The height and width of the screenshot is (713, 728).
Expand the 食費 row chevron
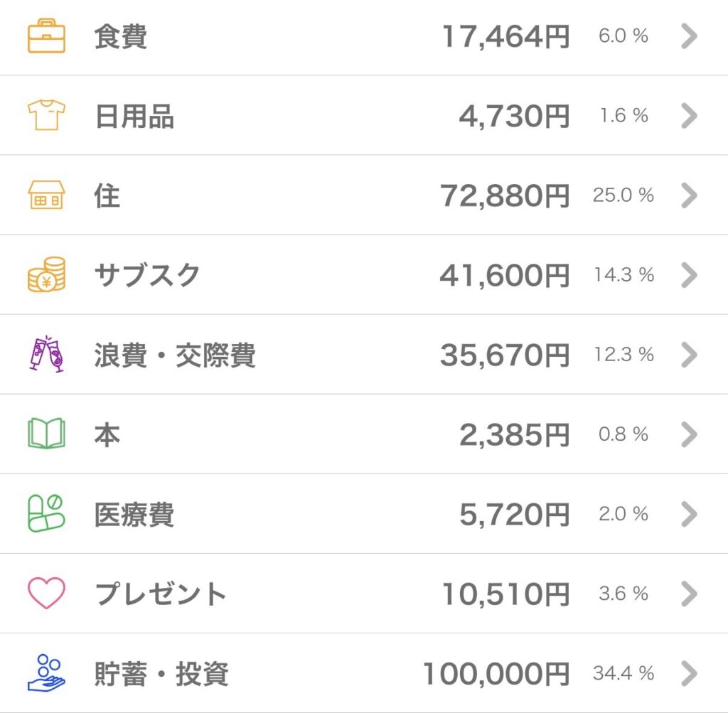[x=688, y=36]
